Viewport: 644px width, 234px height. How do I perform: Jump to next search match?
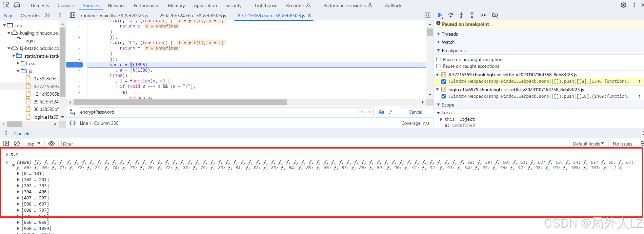[x=370, y=112]
